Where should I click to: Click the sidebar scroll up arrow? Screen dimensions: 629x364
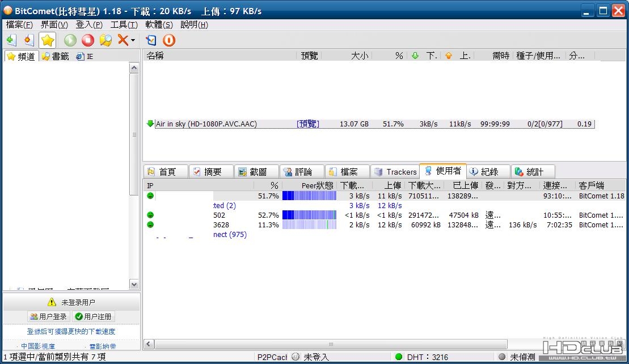coord(134,67)
